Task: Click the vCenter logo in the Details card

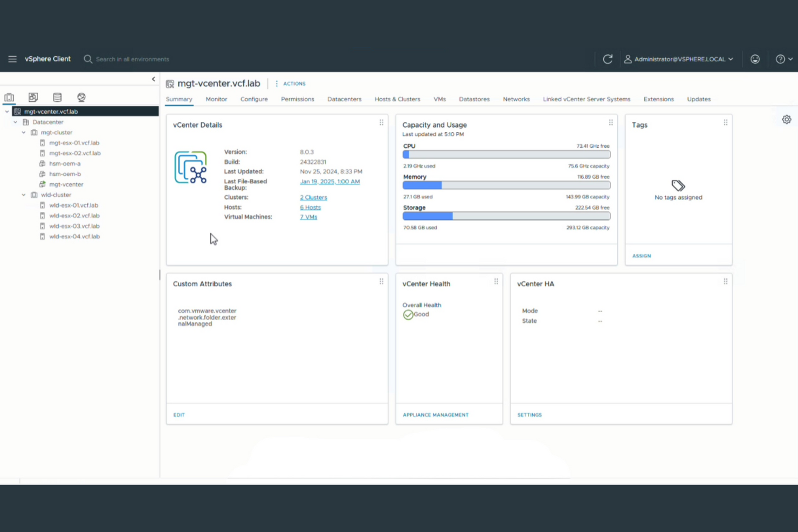Action: 191,168
